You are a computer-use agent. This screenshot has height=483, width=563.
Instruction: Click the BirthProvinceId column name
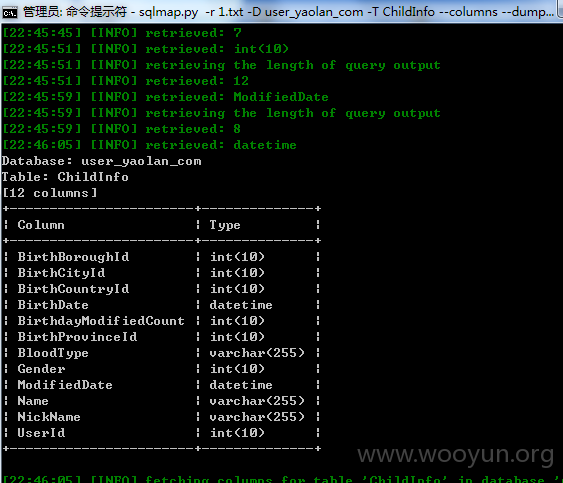(x=77, y=337)
